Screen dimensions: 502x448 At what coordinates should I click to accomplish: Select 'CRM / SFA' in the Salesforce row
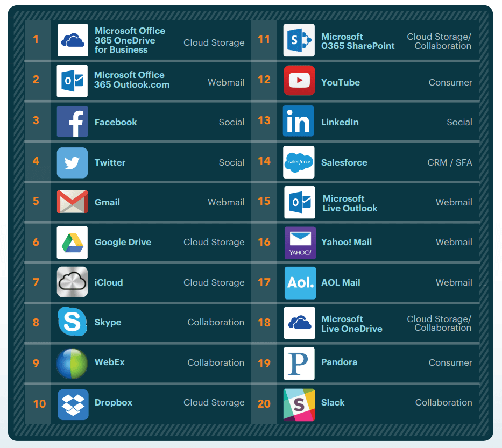[449, 162]
